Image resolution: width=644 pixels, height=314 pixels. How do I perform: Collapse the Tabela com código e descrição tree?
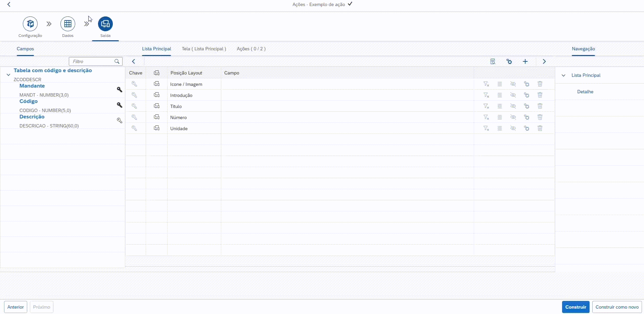(x=8, y=75)
